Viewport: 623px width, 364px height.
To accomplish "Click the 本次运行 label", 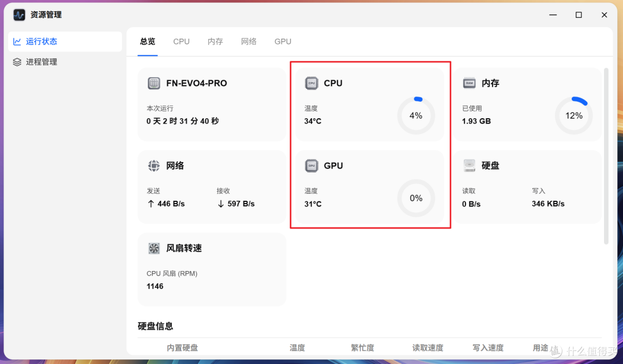I will click(x=160, y=108).
